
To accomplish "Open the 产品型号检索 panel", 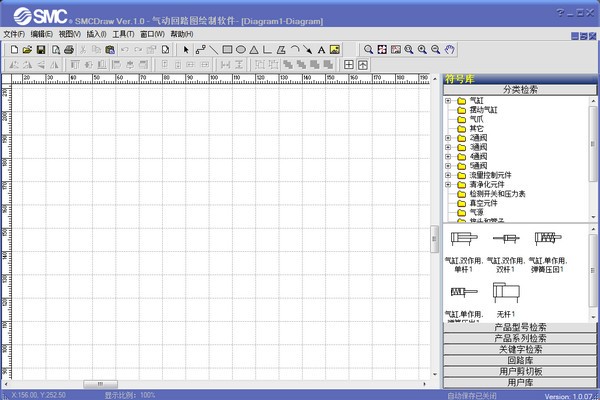I will 520,327.
